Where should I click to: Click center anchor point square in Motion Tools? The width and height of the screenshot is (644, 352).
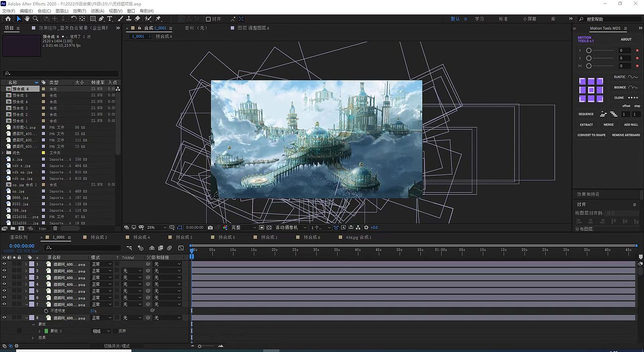click(591, 90)
